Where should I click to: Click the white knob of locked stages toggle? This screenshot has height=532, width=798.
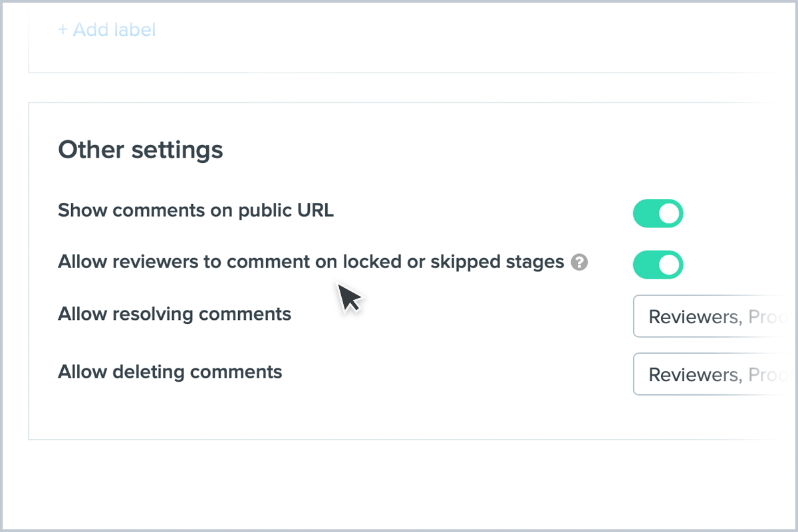coord(670,265)
